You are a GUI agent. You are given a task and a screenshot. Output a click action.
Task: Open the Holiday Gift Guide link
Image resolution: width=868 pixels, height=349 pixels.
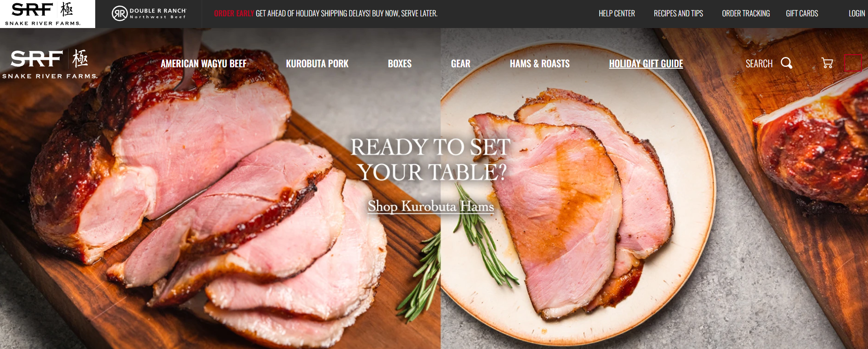pyautogui.click(x=646, y=64)
